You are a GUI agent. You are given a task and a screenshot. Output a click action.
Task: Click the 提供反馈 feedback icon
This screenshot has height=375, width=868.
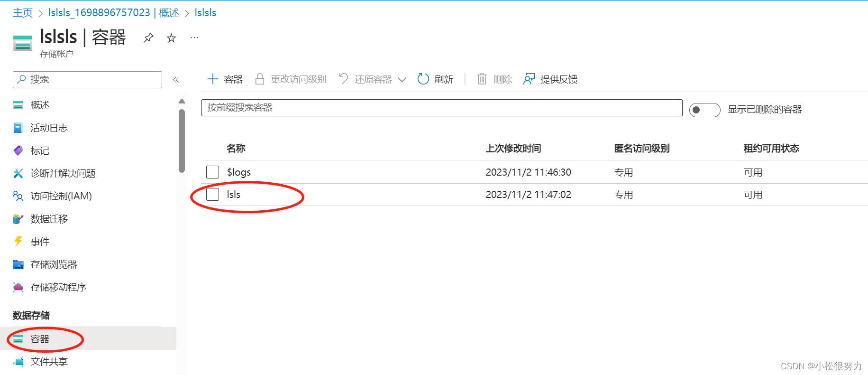(529, 79)
